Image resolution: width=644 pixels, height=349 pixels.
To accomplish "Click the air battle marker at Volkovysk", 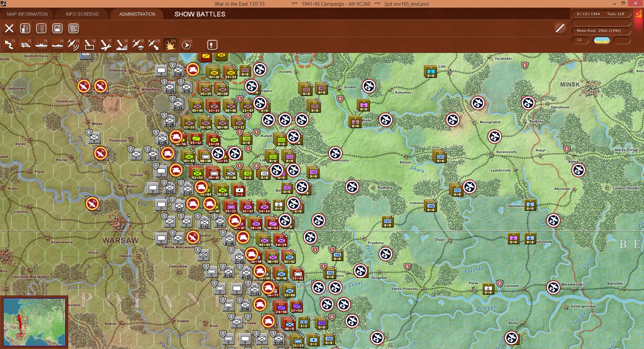I will [x=335, y=153].
